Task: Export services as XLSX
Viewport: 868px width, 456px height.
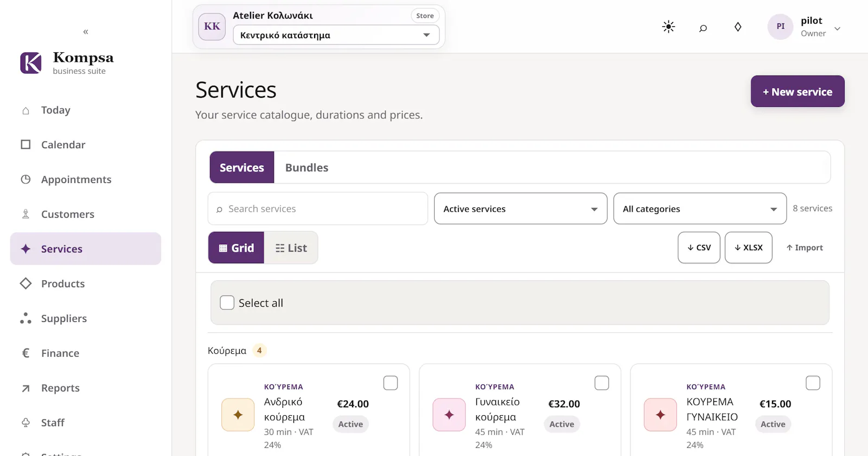Action: (x=748, y=248)
